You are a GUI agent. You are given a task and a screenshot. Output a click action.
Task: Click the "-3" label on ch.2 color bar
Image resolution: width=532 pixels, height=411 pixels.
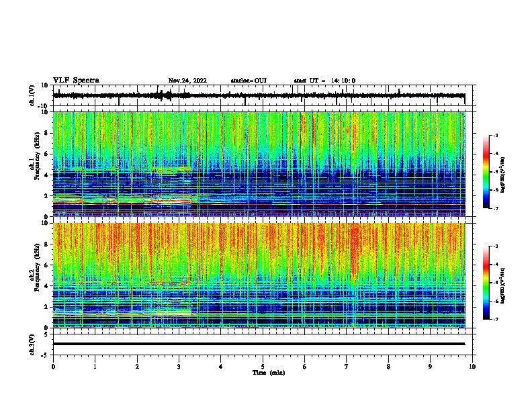tap(495, 246)
